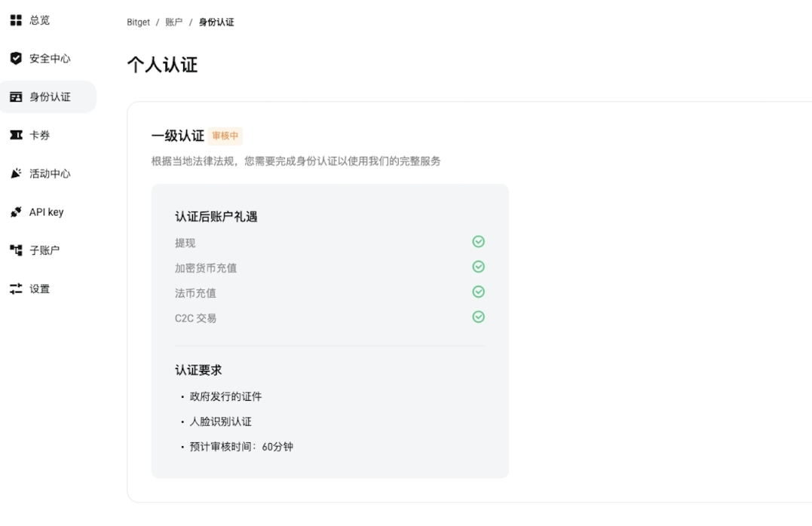The width and height of the screenshot is (812, 526).
Task: Click the green checkmark beside 提现
Action: (478, 242)
